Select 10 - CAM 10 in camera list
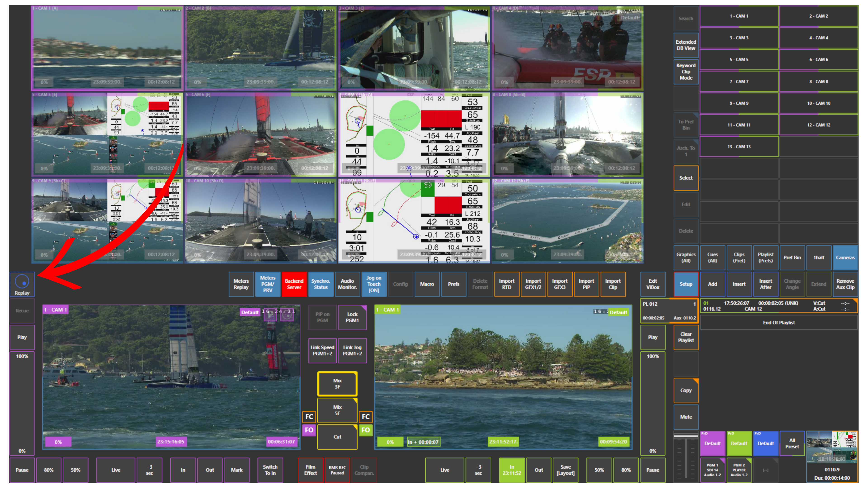The image size is (868, 488). (x=818, y=103)
